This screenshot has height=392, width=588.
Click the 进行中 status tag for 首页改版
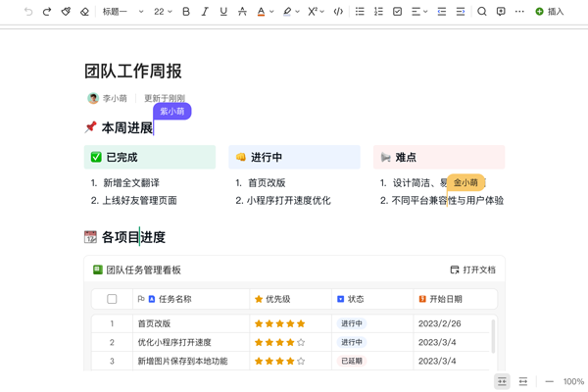click(351, 323)
